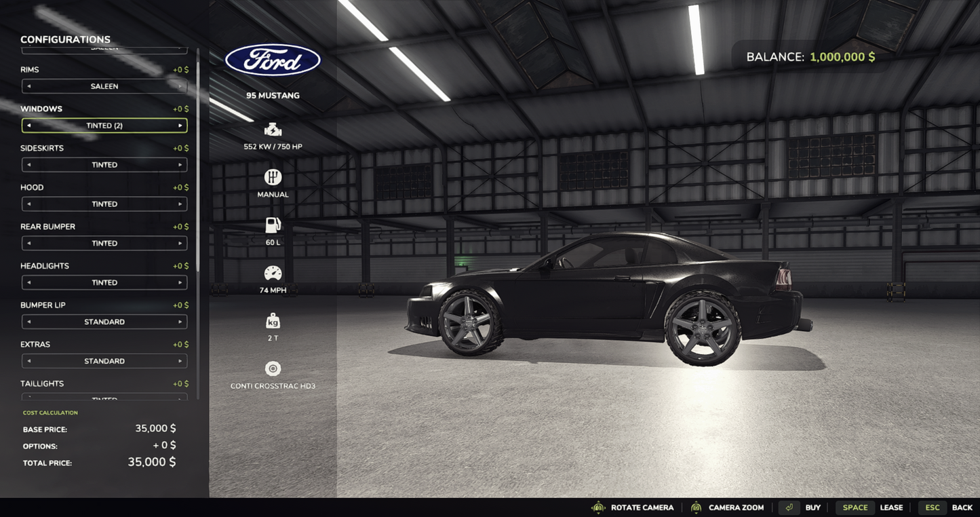Image resolution: width=980 pixels, height=517 pixels.
Task: Click the camera zoom mouse icon
Action: [x=695, y=507]
